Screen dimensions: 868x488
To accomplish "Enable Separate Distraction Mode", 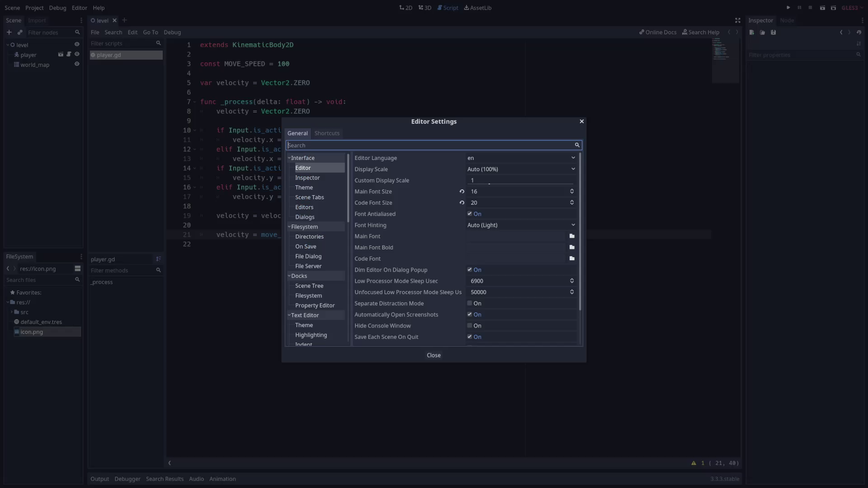I will (469, 303).
